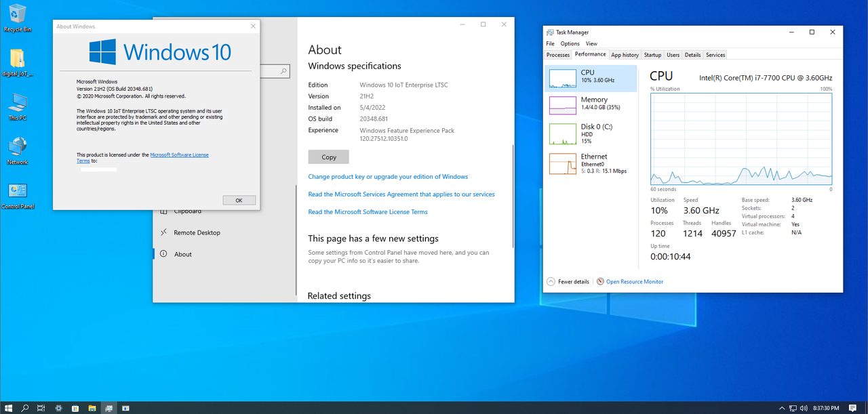Switch to Startup tab
This screenshot has width=868, height=414.
tap(652, 55)
